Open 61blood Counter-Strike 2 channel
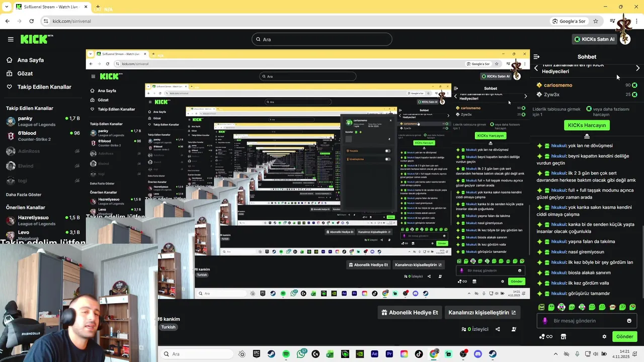644x362 pixels. 43,136
